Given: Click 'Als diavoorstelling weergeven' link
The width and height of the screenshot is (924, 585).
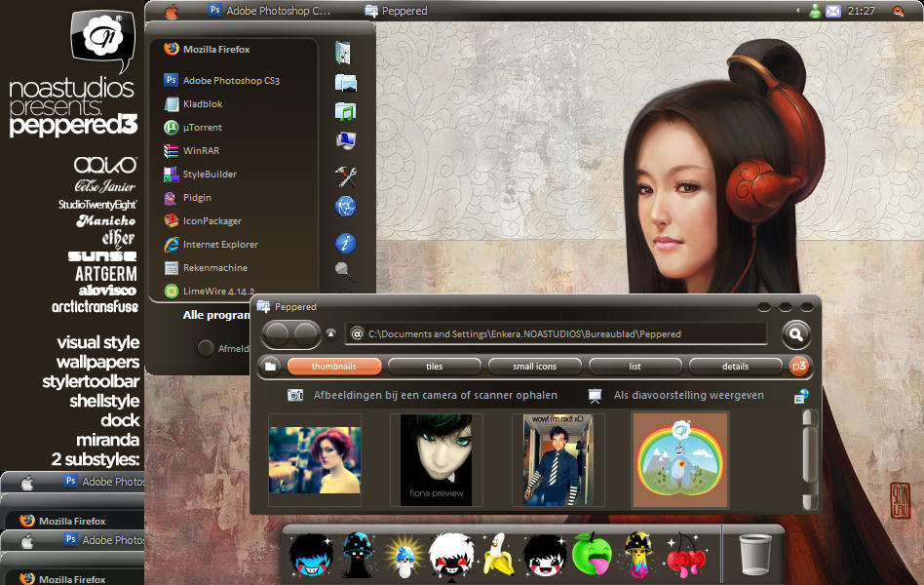Looking at the screenshot, I should point(688,396).
